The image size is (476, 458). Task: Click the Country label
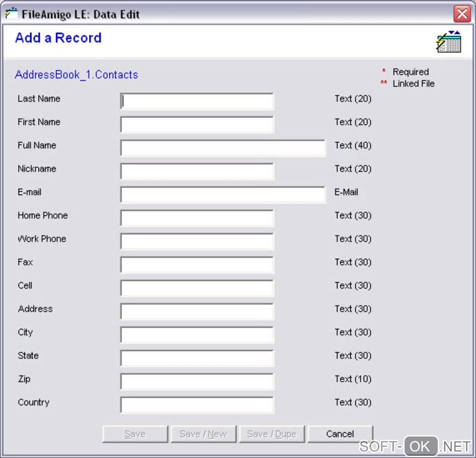[x=34, y=402]
